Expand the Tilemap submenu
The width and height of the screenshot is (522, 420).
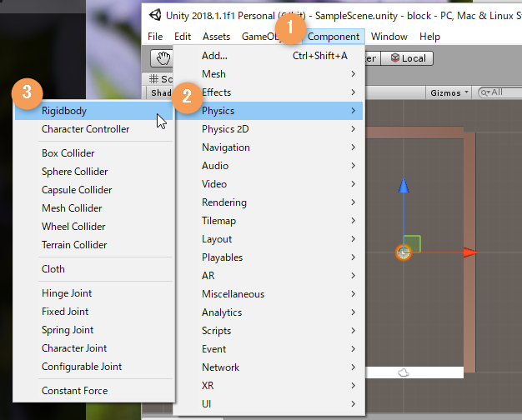click(269, 220)
